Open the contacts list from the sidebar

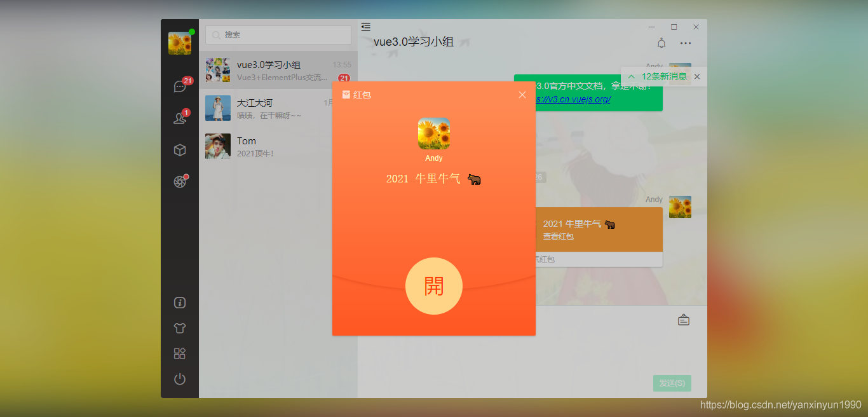click(179, 120)
